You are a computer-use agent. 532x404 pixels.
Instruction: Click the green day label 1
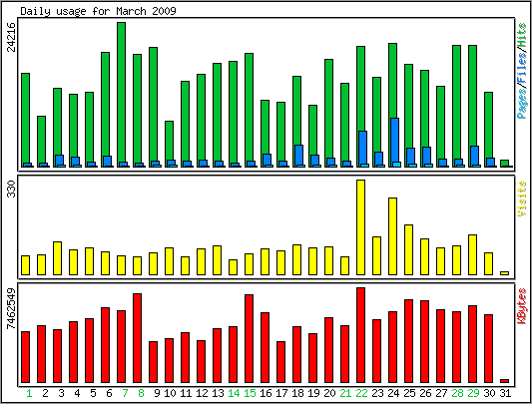pos(30,393)
